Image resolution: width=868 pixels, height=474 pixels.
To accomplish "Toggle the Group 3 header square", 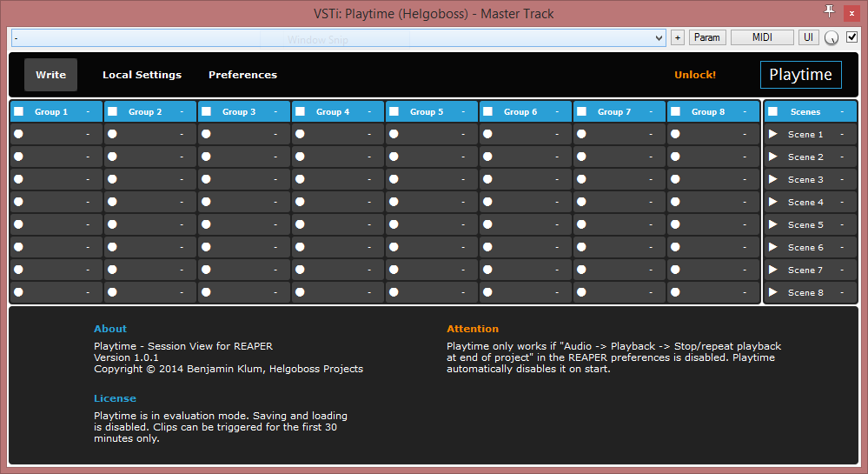I will pos(207,111).
